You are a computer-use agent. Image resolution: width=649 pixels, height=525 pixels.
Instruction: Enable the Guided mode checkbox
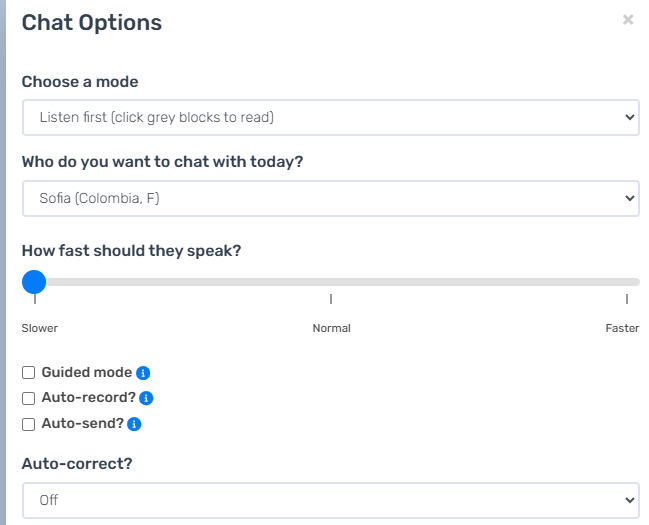tap(29, 373)
